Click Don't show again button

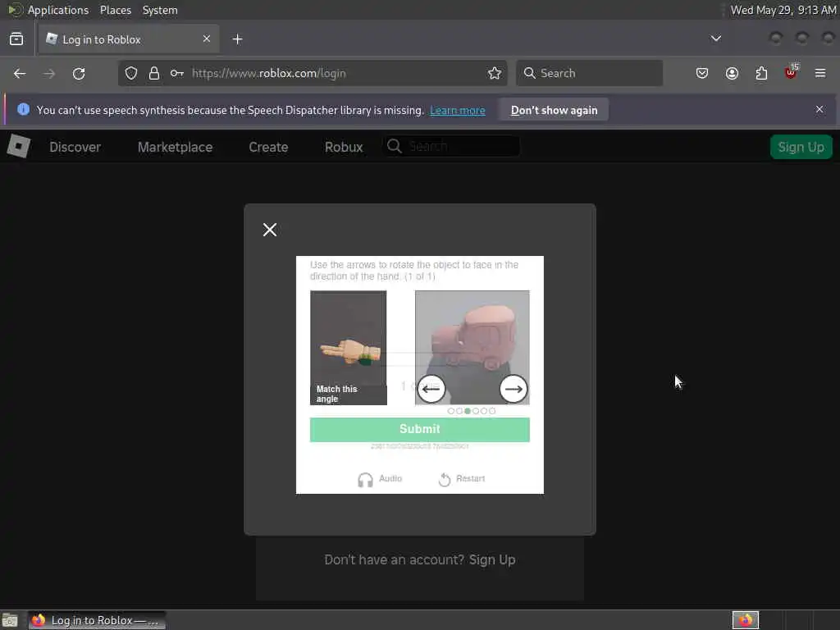[x=554, y=111]
